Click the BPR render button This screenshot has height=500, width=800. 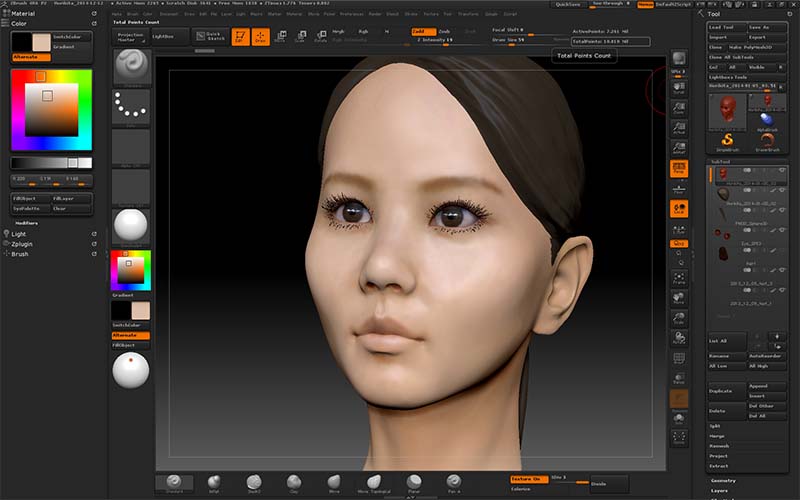pos(679,59)
